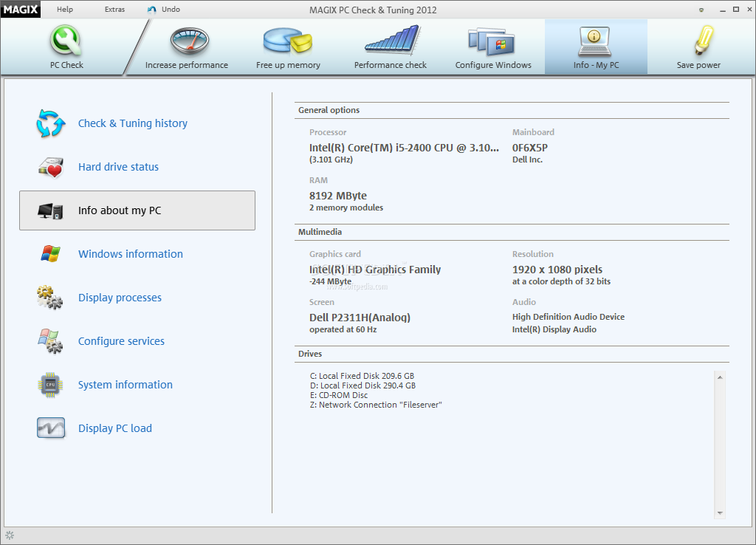Click the Display PC load graph icon

pos(51,428)
